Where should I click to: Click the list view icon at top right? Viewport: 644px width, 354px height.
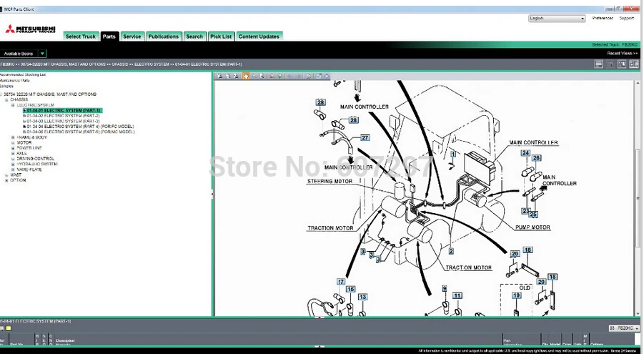pos(598,64)
